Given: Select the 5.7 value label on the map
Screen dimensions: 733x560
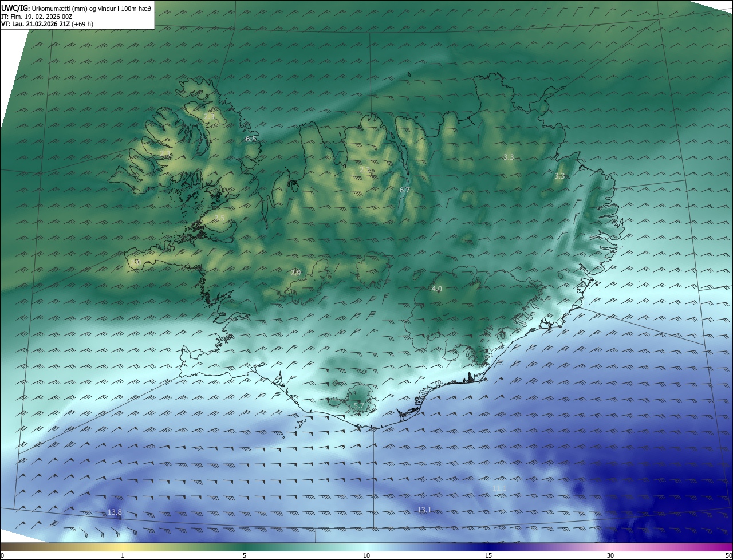Looking at the screenshot, I should pyautogui.click(x=358, y=405).
